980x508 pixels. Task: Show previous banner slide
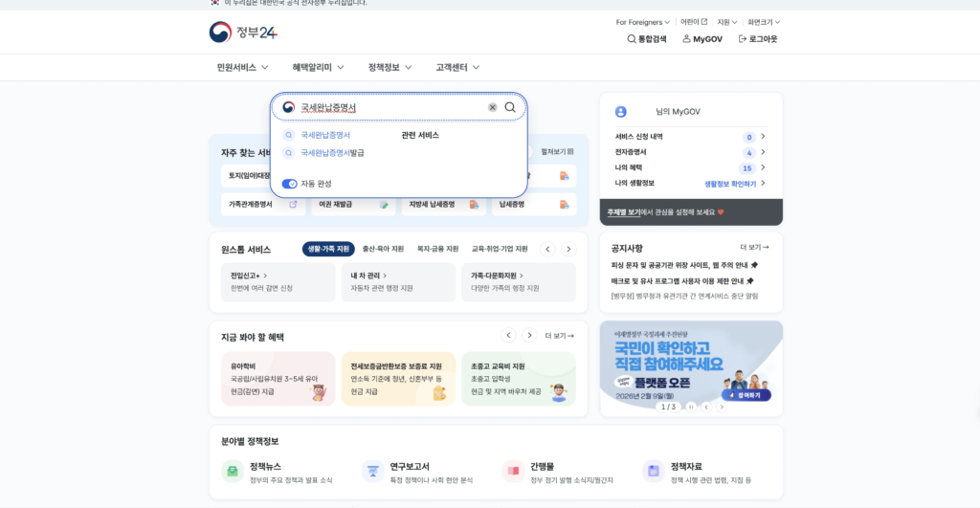pos(706,407)
